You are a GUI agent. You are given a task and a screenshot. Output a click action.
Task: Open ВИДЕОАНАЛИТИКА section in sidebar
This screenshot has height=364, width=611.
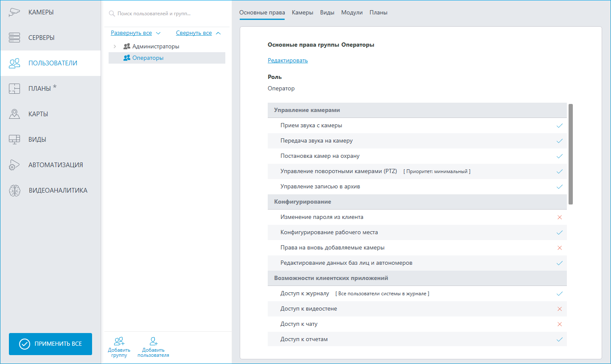pos(50,190)
